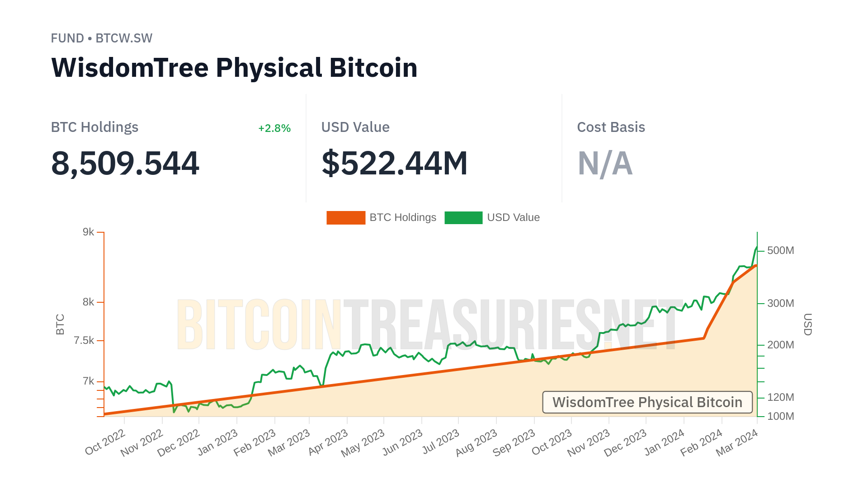Click the Apr 2023 x-axis label

[x=328, y=443]
